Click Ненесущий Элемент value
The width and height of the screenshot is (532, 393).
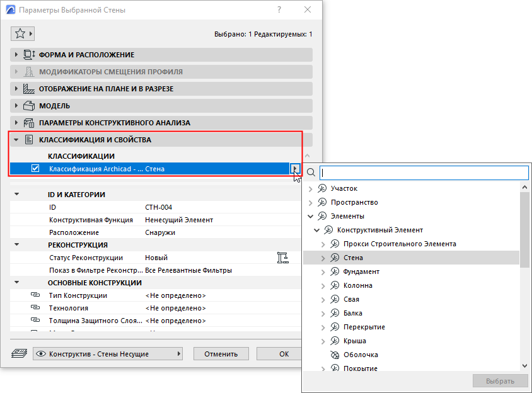pos(179,220)
